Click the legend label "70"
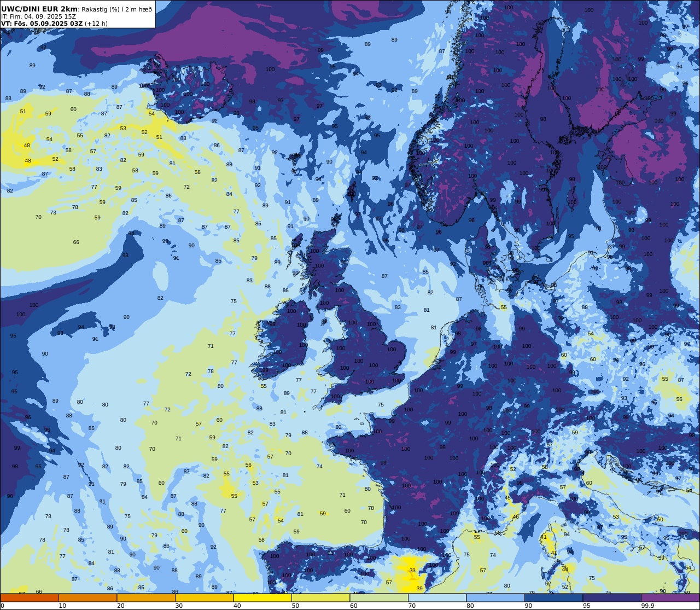 pyautogui.click(x=412, y=606)
